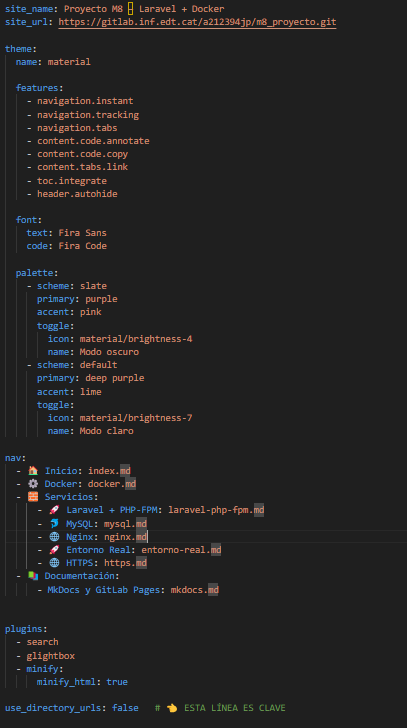
Task: Click the use_directory_urls value 'false'
Action: click(x=125, y=707)
